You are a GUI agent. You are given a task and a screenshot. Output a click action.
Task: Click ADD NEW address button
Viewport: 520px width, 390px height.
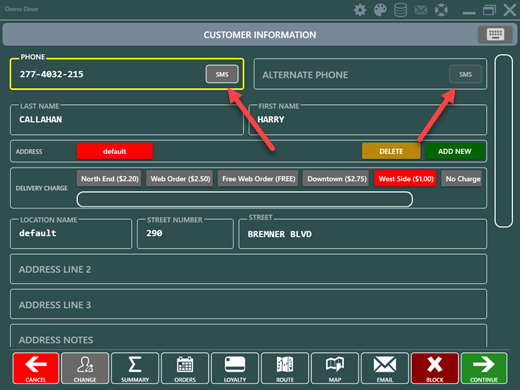point(454,151)
